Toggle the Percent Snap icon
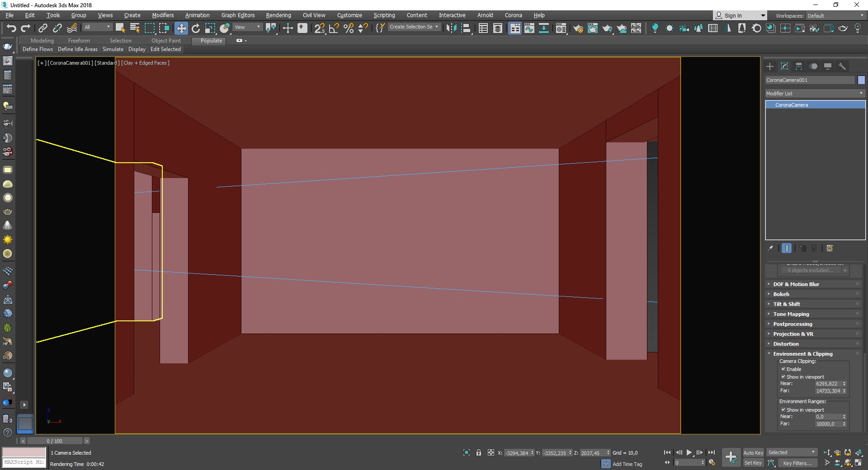The height and width of the screenshot is (470, 868). tap(349, 28)
